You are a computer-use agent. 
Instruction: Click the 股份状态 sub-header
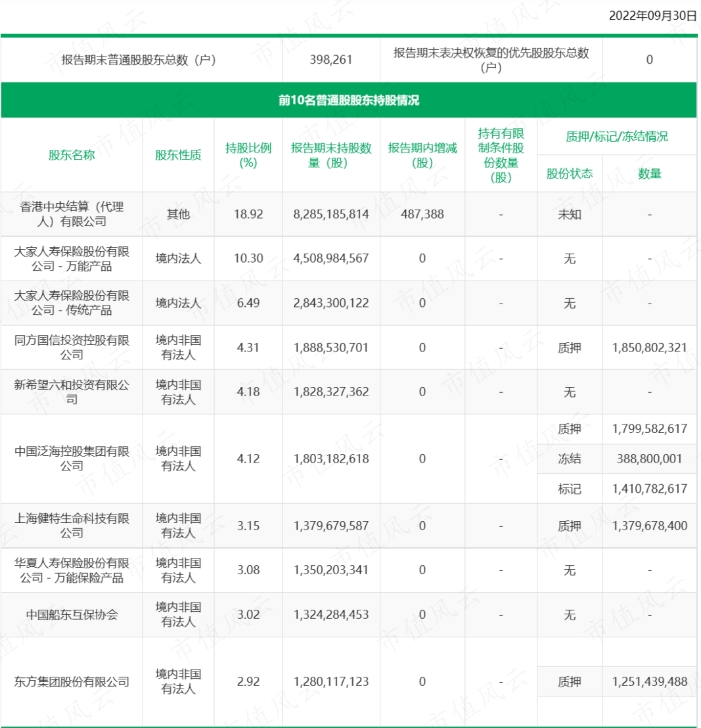570,173
